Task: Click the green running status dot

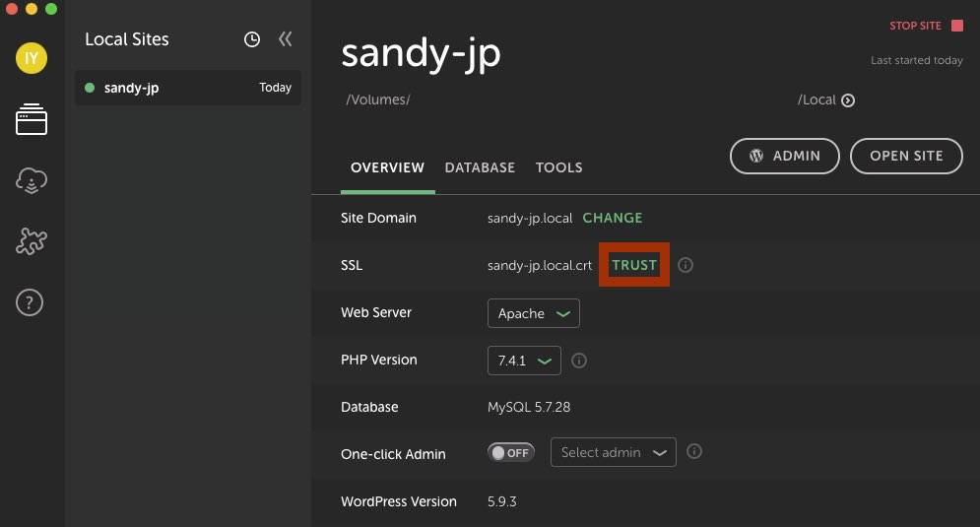Action: (x=90, y=88)
